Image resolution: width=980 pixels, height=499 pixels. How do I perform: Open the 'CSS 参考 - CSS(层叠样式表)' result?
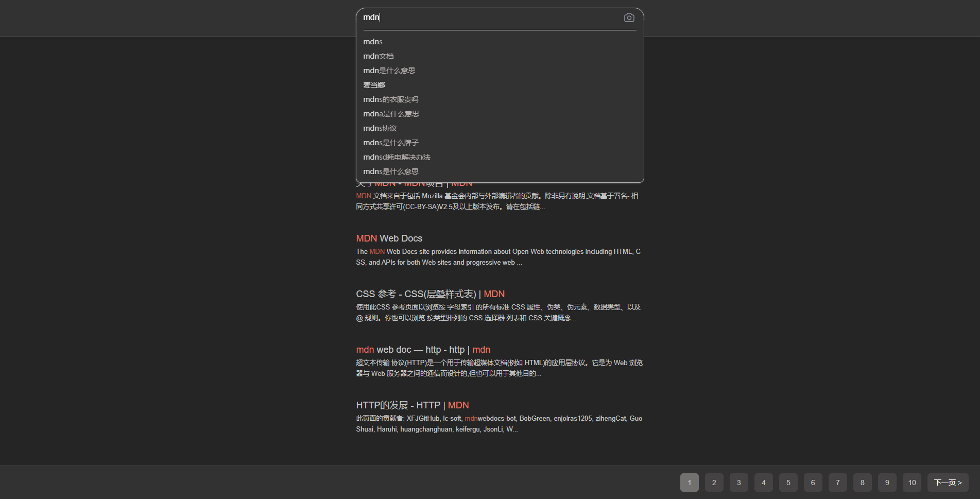point(430,294)
